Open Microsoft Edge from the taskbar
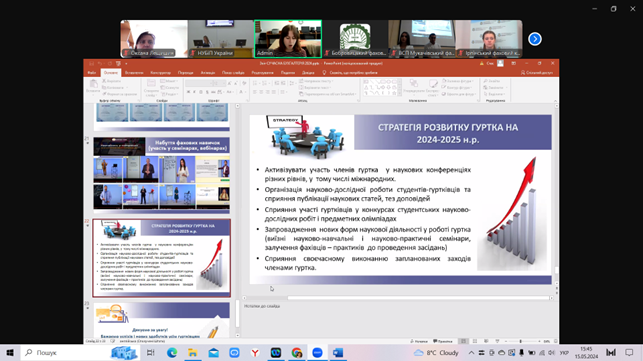The height and width of the screenshot is (361, 643). pyautogui.click(x=172, y=352)
